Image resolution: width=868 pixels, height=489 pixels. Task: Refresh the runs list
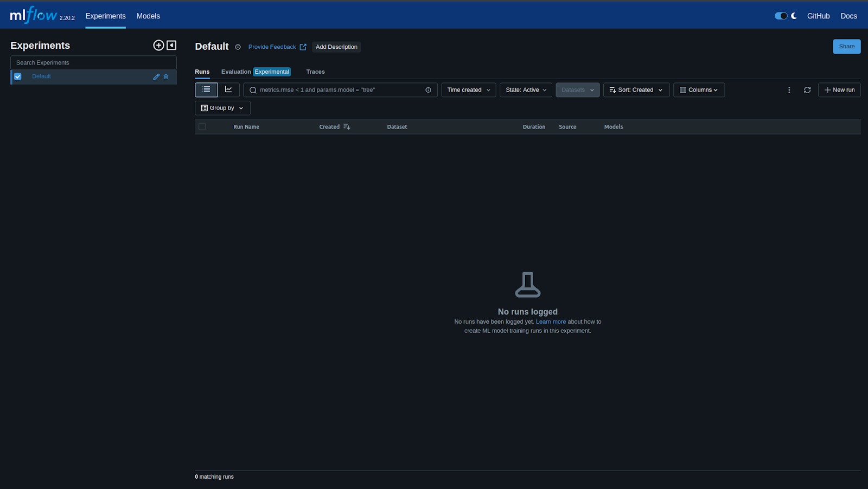807,90
